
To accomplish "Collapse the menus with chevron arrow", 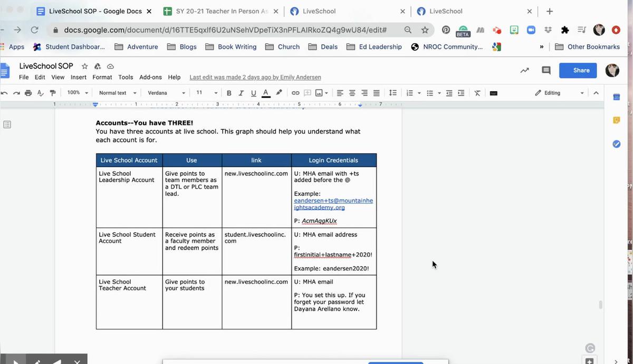I will [x=596, y=93].
